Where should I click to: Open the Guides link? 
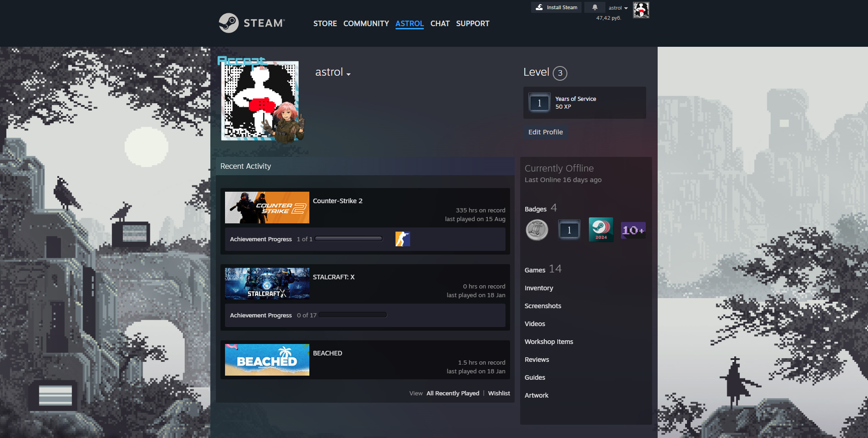click(535, 377)
